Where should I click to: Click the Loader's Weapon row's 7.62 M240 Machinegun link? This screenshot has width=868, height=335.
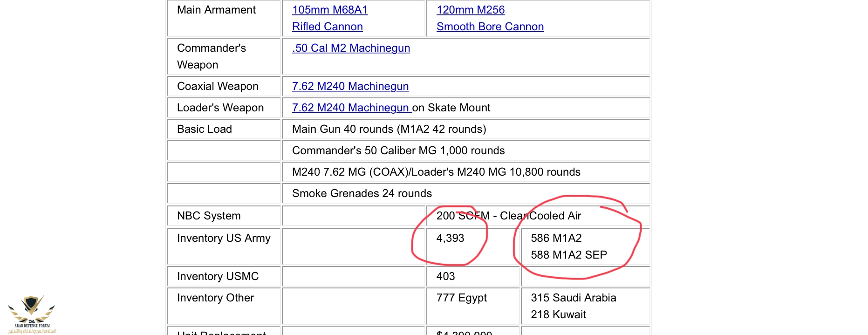351,108
